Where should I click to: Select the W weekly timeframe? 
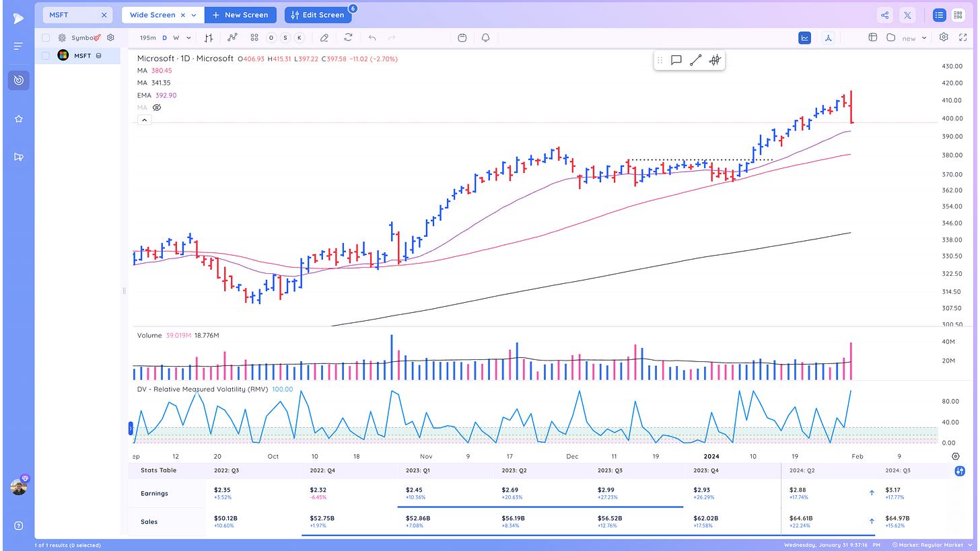click(x=176, y=38)
